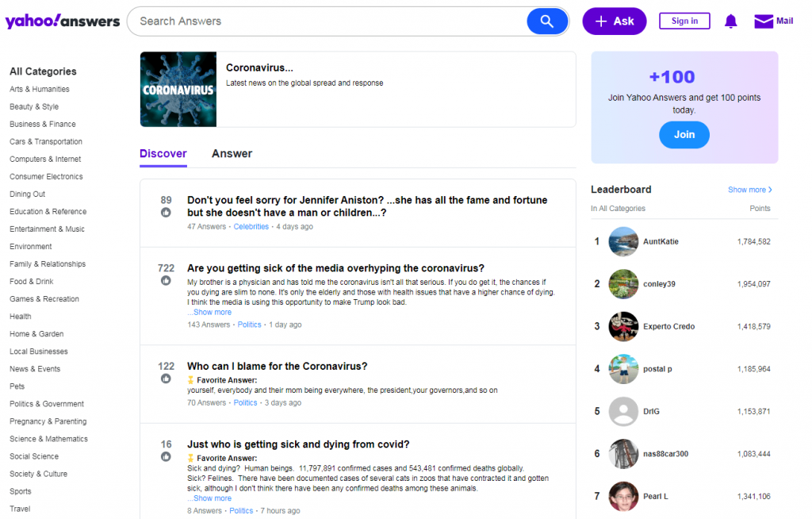Open Computers & Internet category

[45, 160]
